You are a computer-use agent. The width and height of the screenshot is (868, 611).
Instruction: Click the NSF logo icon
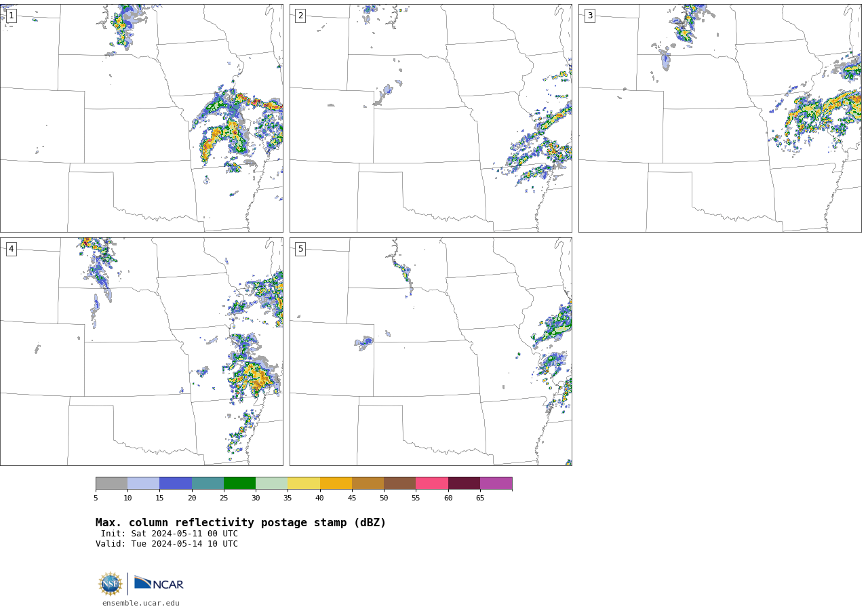pyautogui.click(x=111, y=584)
